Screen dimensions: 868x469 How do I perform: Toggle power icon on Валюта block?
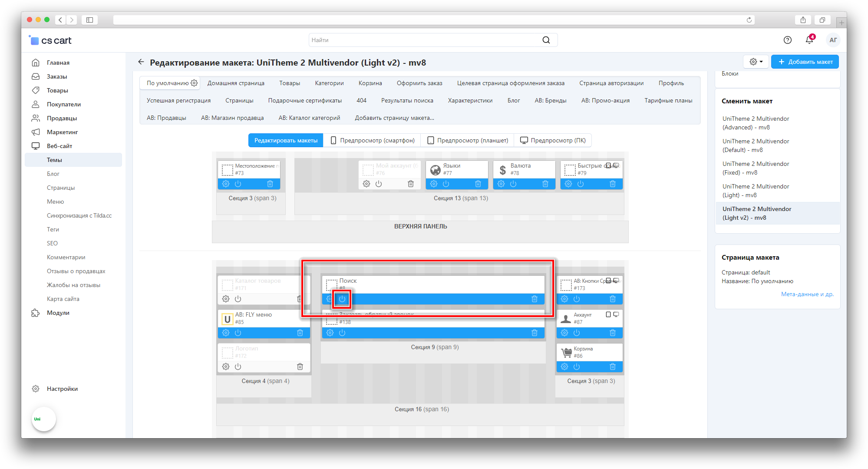[513, 184]
